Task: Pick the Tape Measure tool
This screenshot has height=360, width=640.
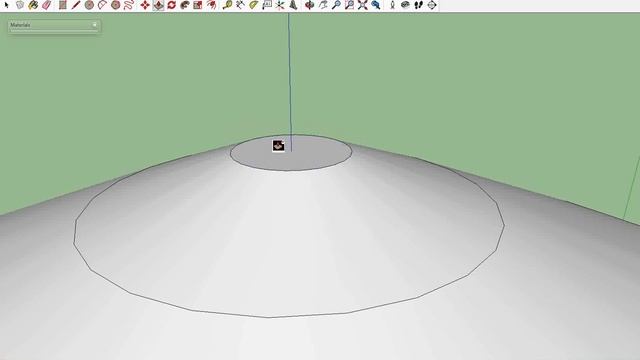Action: point(227,5)
